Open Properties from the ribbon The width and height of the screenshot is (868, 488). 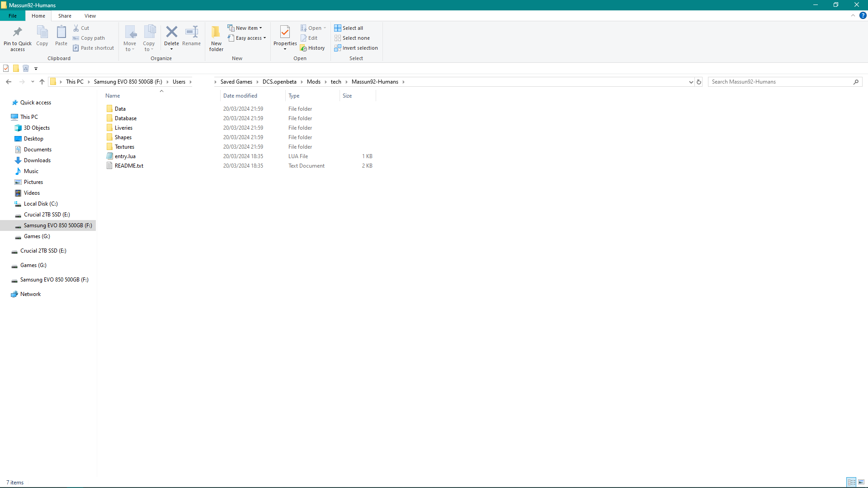[x=285, y=38]
